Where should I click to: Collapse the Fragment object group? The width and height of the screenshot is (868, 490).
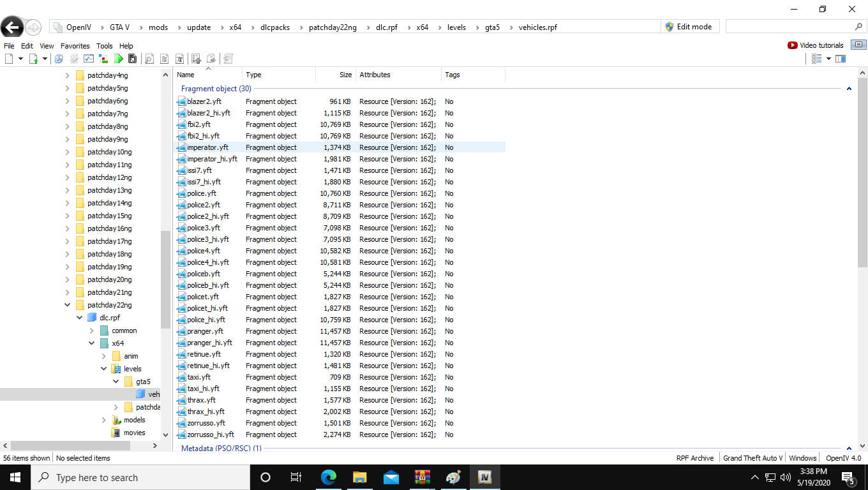849,89
